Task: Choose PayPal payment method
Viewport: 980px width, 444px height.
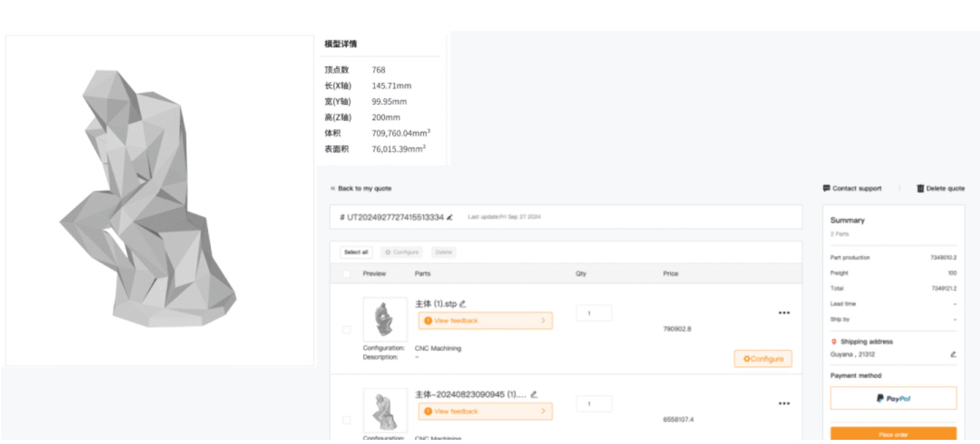Action: (893, 398)
